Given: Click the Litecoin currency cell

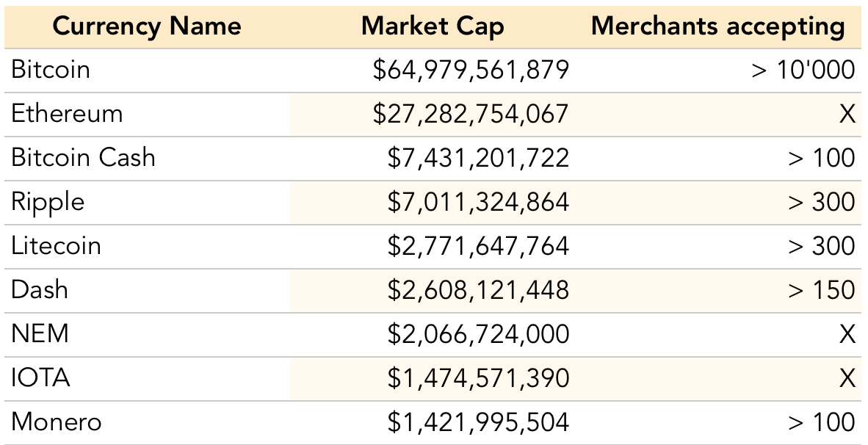Looking at the screenshot, I should tap(56, 246).
